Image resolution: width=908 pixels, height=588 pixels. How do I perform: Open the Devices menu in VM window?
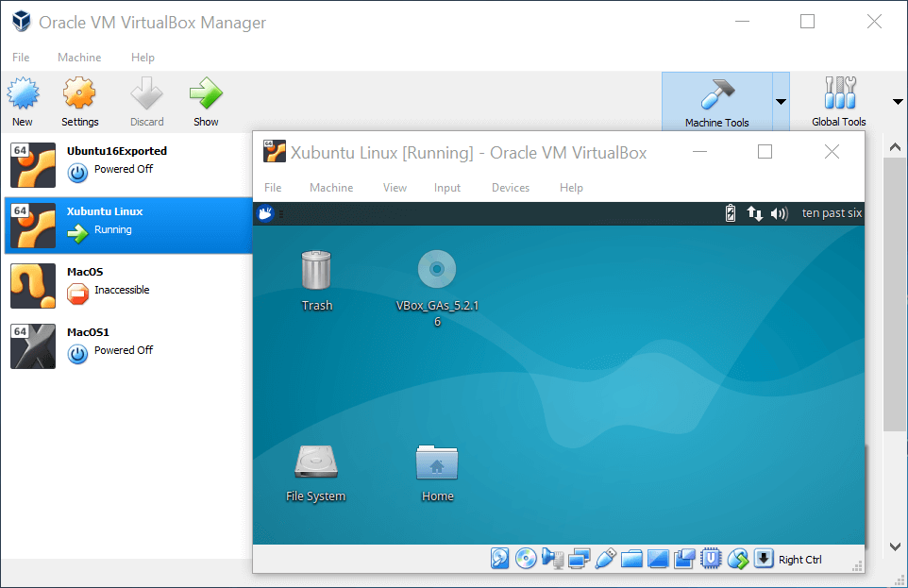pos(510,188)
